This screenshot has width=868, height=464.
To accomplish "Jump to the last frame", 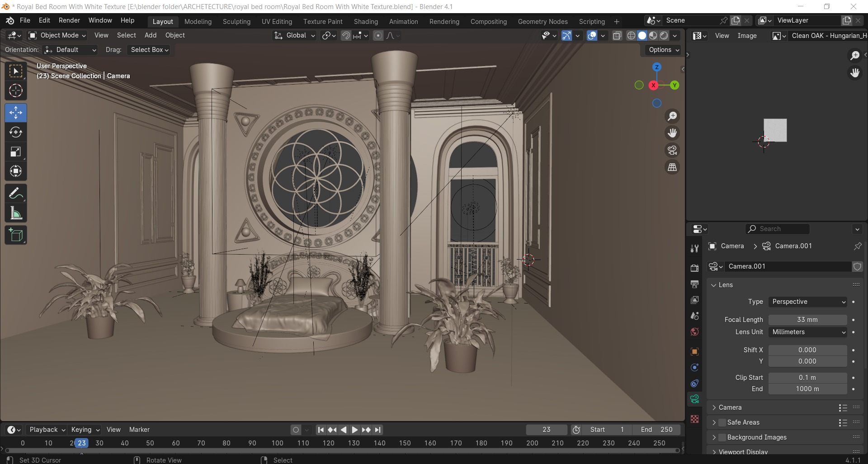I will pos(378,430).
